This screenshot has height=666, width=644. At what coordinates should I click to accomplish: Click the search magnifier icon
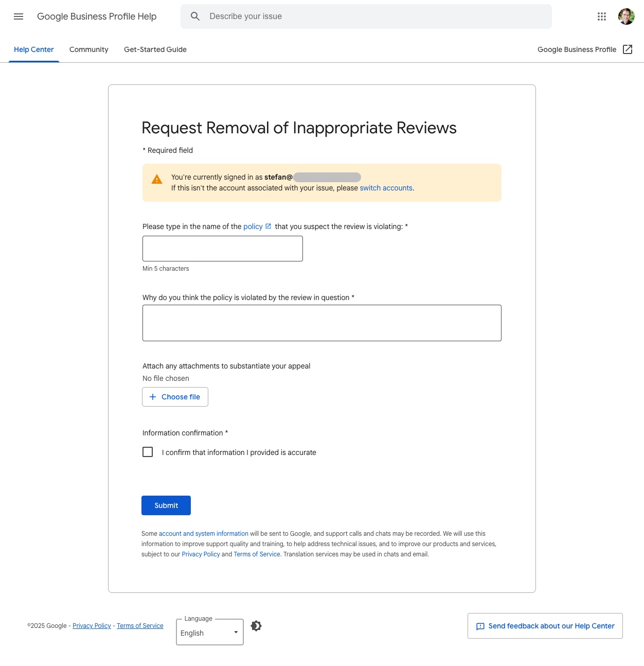point(195,16)
